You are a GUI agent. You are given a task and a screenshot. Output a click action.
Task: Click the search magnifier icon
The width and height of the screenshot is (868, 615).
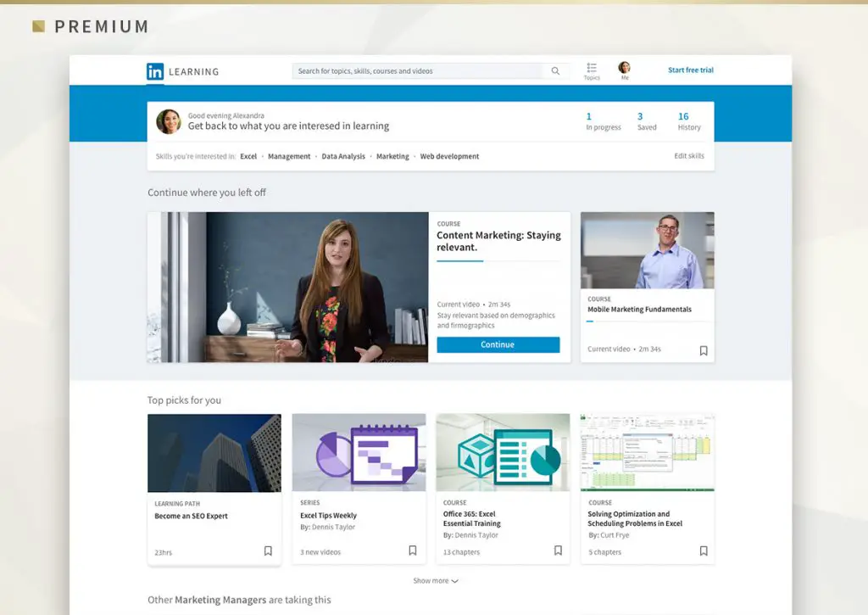click(x=555, y=71)
